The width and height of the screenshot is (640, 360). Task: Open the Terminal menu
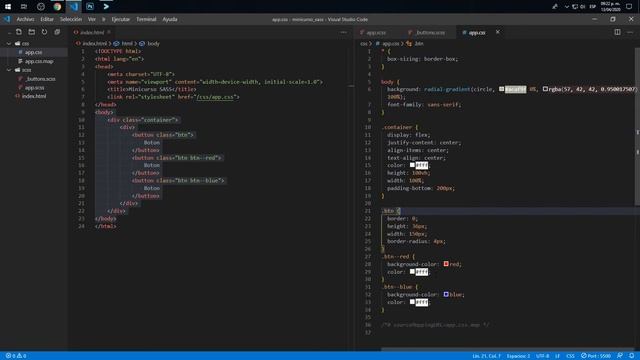146,19
